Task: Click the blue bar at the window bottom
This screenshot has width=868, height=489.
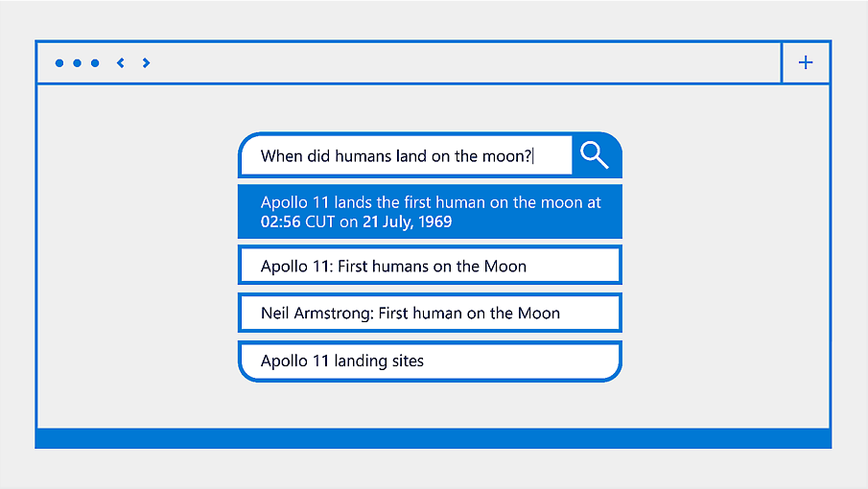Action: tap(434, 438)
